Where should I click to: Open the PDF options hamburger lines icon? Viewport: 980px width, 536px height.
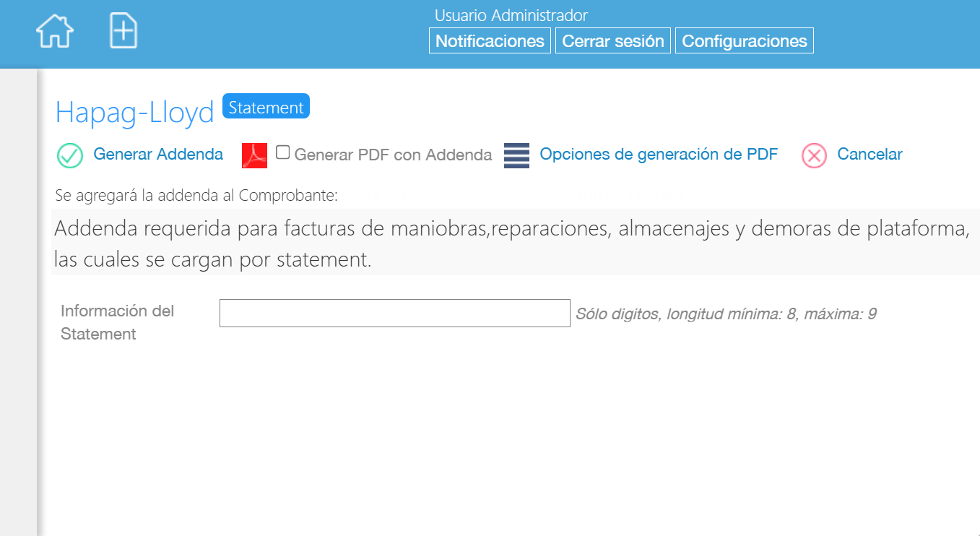[516, 155]
